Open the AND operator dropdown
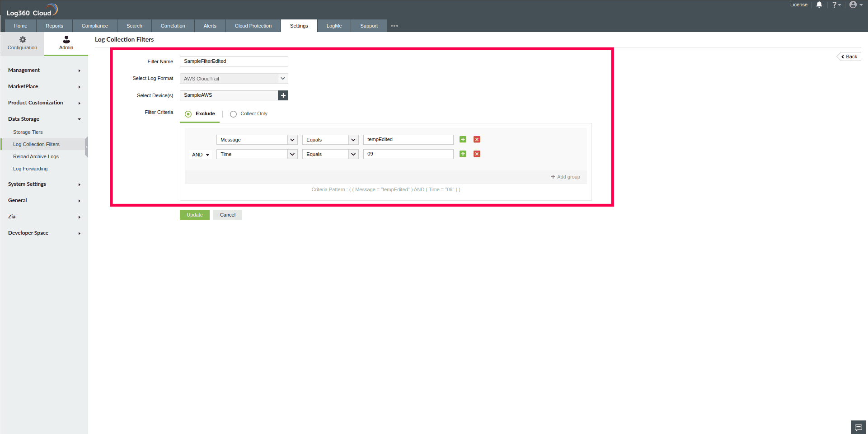The width and height of the screenshot is (868, 434). click(200, 154)
